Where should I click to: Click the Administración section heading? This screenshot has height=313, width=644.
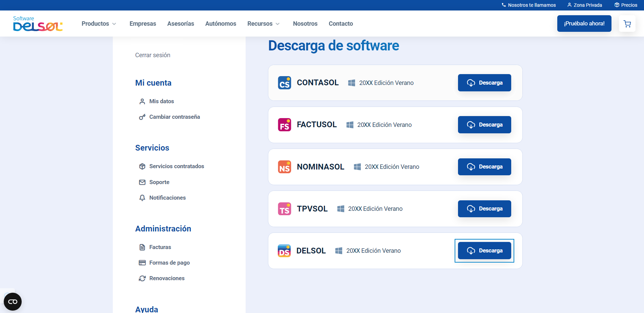163,229
